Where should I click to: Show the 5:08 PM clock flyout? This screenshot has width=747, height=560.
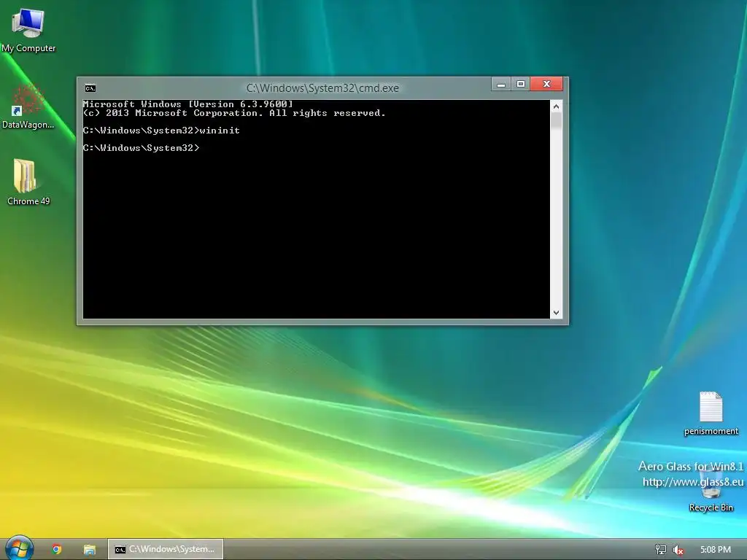(715, 550)
